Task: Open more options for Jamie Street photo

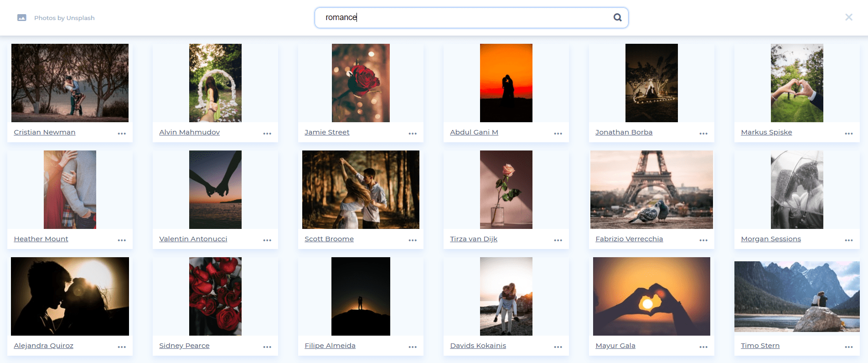Action: (x=413, y=134)
